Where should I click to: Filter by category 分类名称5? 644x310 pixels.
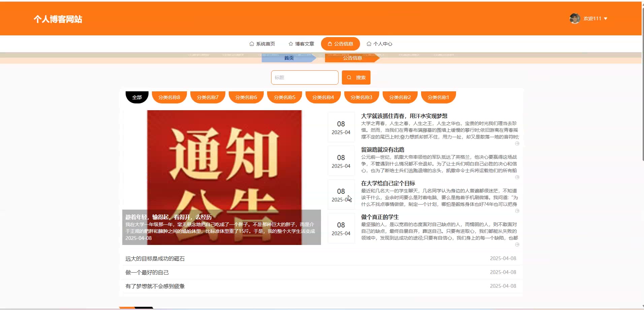[284, 97]
